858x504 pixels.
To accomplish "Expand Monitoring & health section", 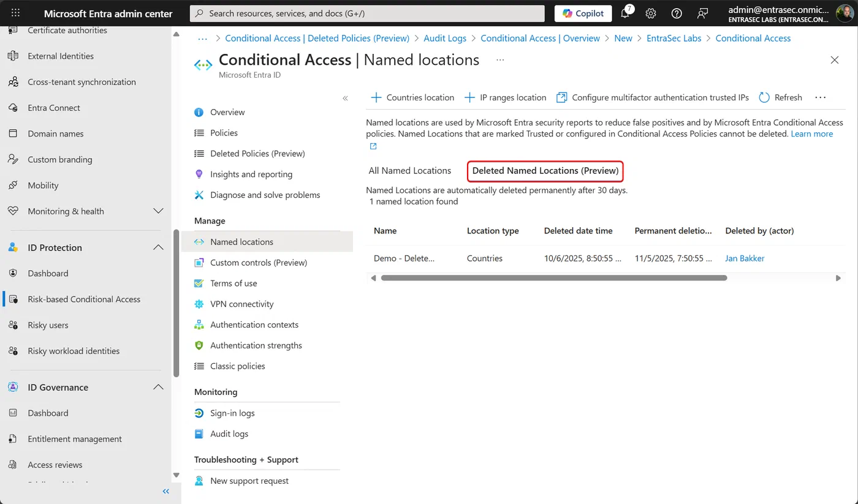I will tap(158, 211).
